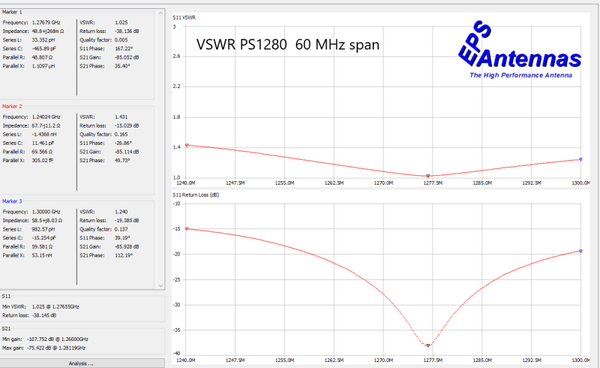Click Marker 3 Quality factor '0.137'
The height and width of the screenshot is (368, 600).
tap(121, 230)
